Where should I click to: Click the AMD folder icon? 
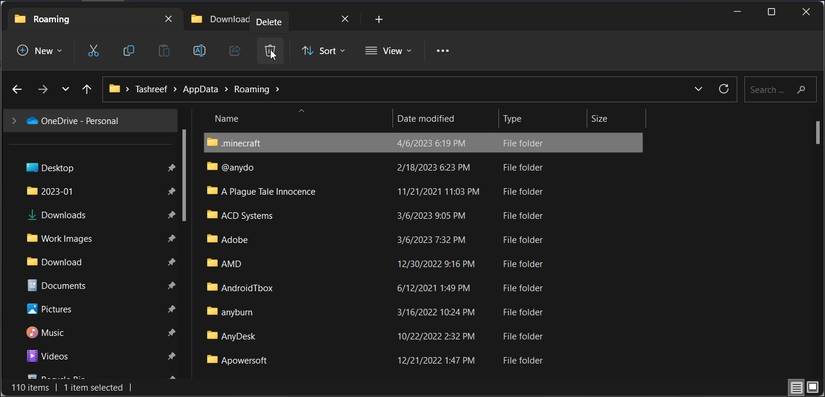(212, 263)
